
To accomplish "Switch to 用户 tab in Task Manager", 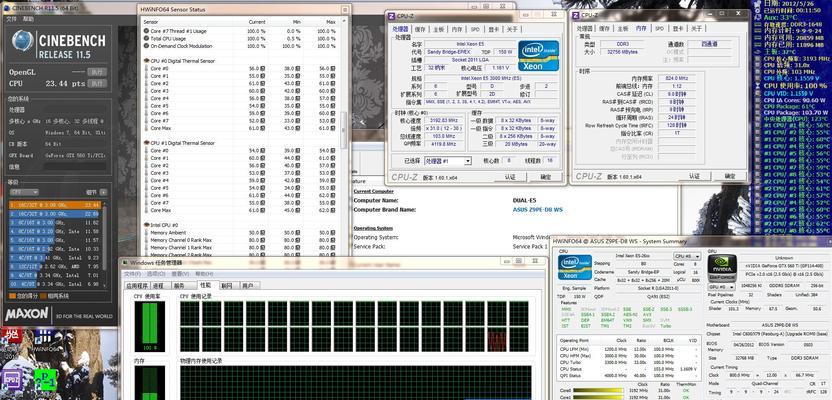I will [248, 286].
